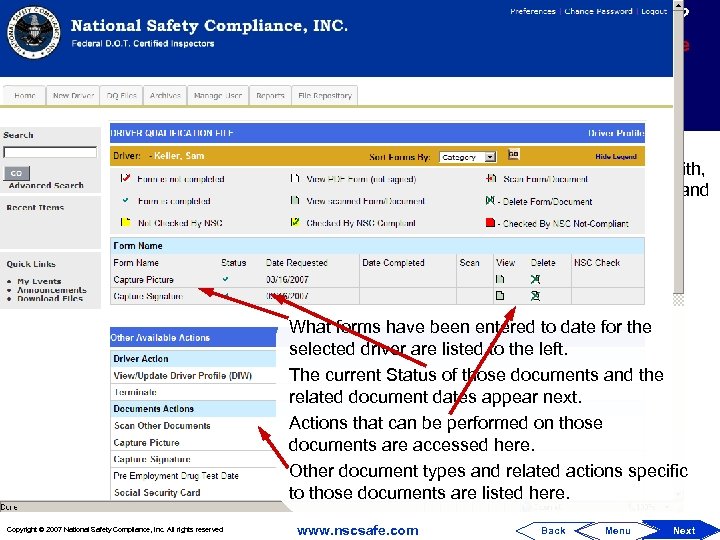Open the DQ Files tab
Viewport: 720px width, 540px height.
(x=121, y=96)
